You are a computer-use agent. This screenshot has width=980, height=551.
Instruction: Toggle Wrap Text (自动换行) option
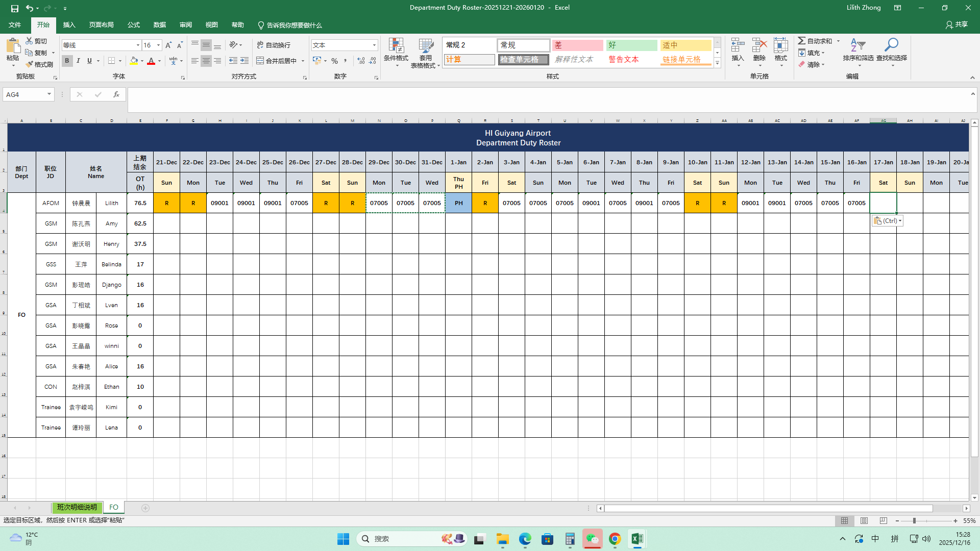pos(274,45)
